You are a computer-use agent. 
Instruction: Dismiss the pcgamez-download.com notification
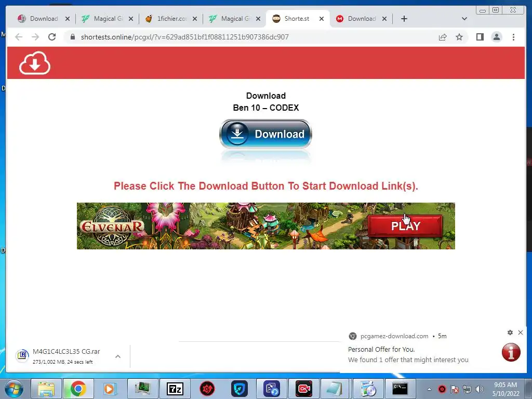(x=521, y=332)
